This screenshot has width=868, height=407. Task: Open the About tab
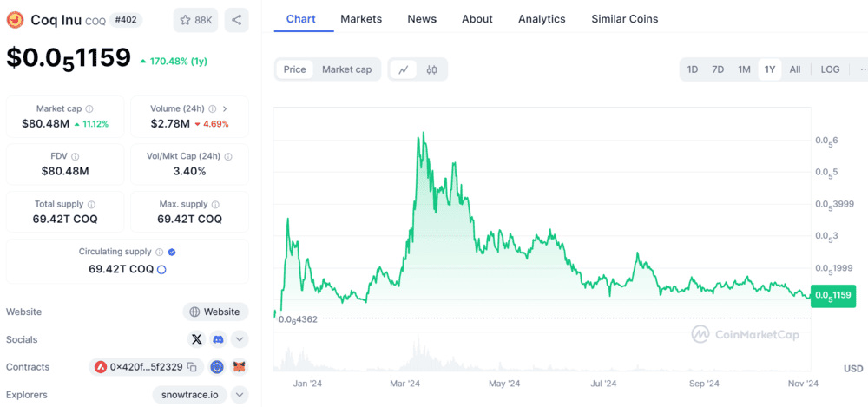point(477,19)
